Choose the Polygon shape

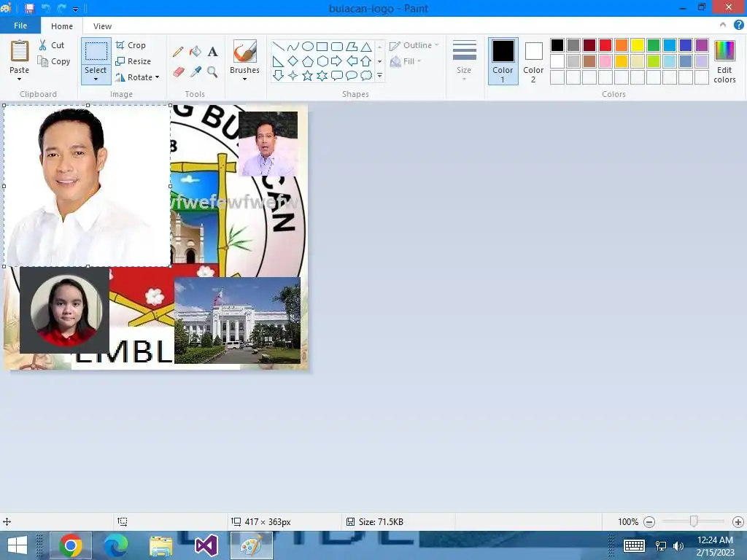pos(352,46)
